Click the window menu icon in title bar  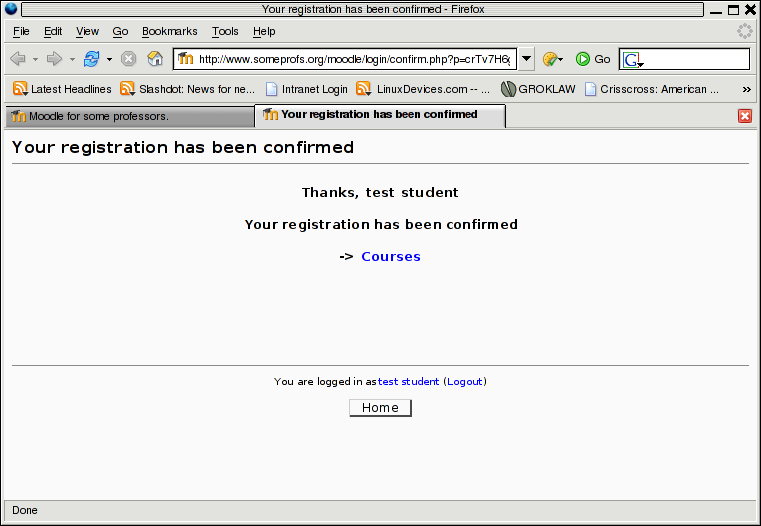(x=11, y=9)
